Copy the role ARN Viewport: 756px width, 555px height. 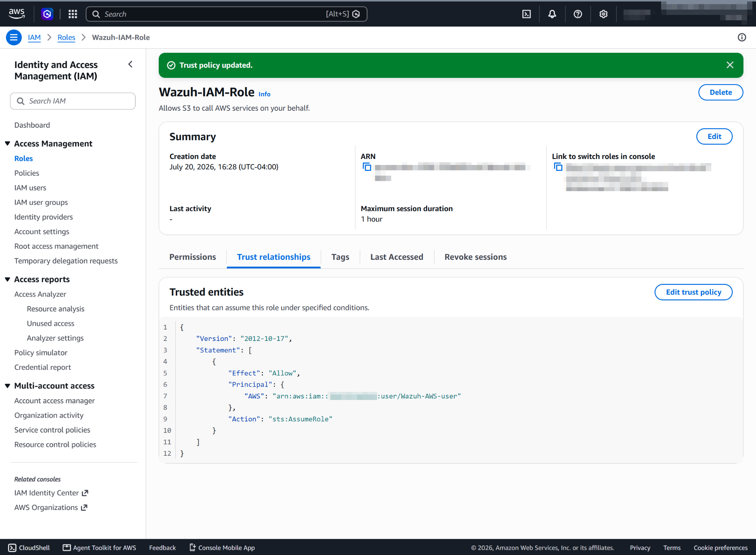click(367, 167)
